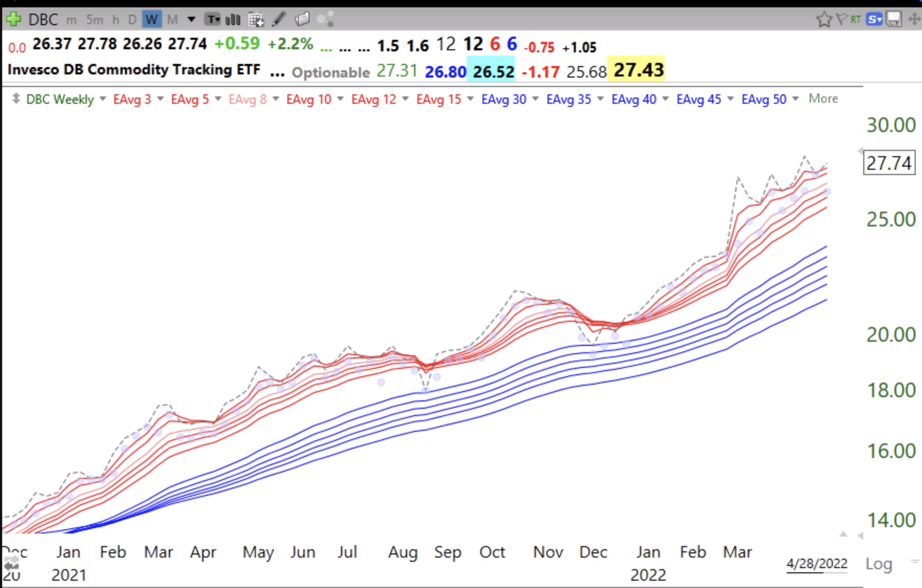The image size is (922, 588).
Task: Open the chart templates folder icon
Action: click(302, 20)
